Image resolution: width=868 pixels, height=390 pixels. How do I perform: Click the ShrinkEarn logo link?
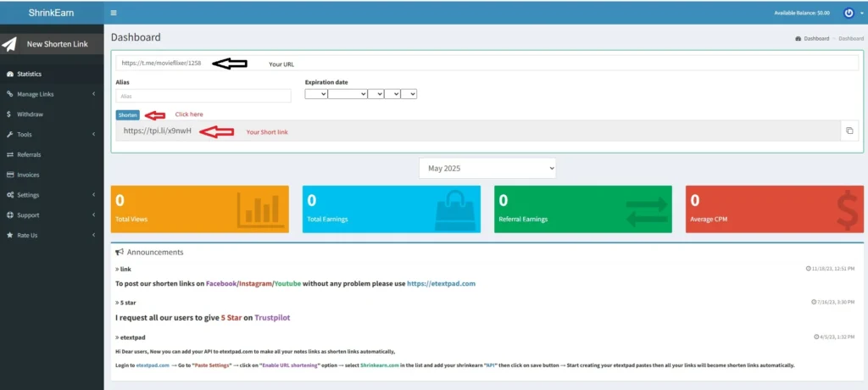pyautogui.click(x=51, y=13)
